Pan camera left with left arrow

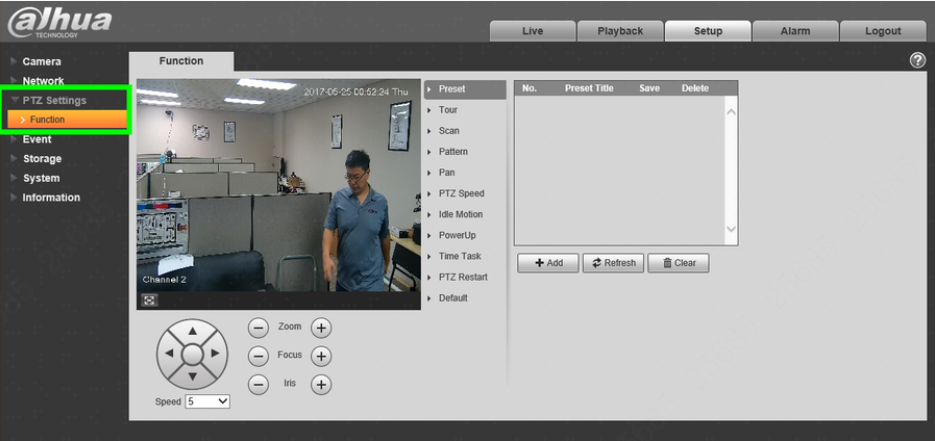[169, 353]
